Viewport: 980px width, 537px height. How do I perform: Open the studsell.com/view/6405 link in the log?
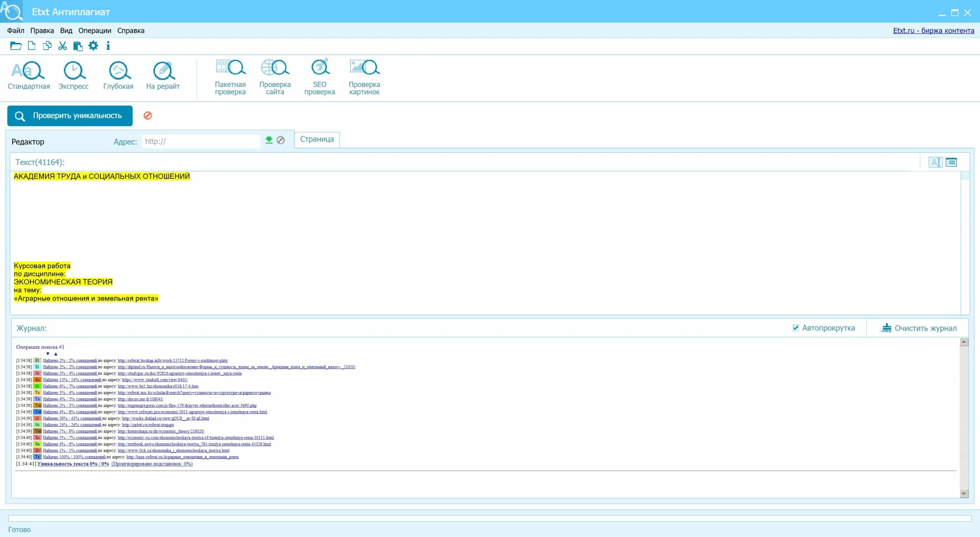pyautogui.click(x=155, y=380)
